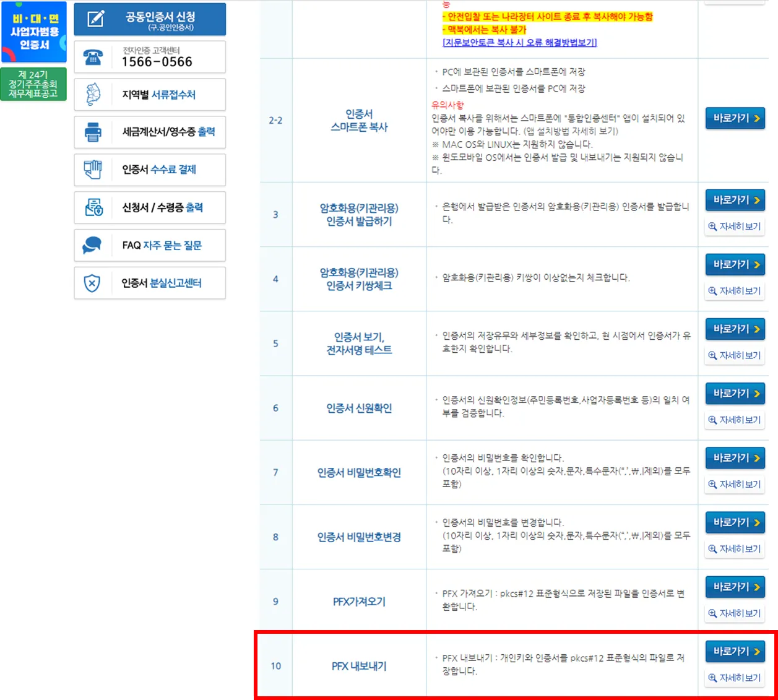The height and width of the screenshot is (700, 778).
Task: Click row number 2-2 cell
Action: tap(275, 121)
